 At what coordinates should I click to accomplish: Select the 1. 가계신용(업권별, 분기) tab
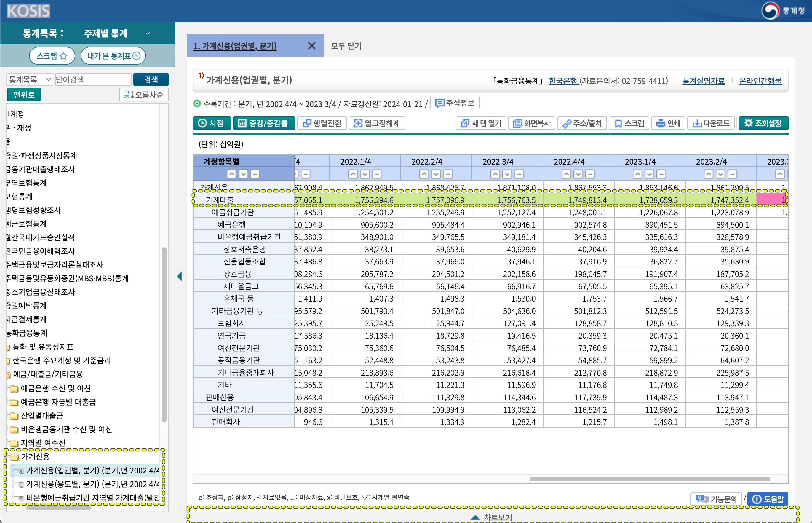tap(235, 45)
